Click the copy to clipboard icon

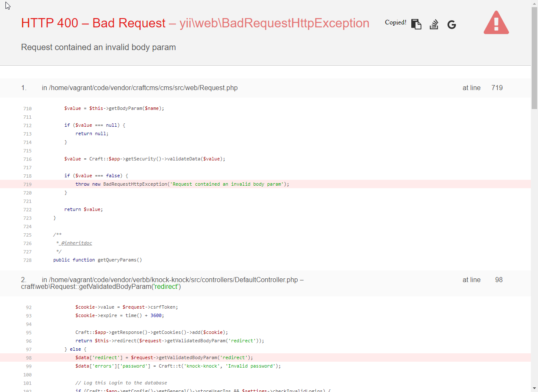pyautogui.click(x=416, y=24)
